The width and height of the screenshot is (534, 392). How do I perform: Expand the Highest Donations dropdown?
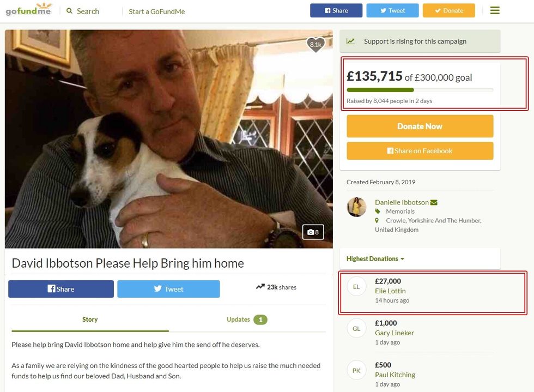(x=375, y=259)
